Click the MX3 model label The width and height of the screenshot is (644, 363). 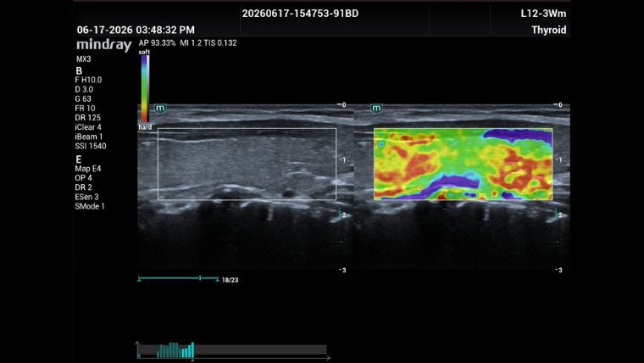84,59
